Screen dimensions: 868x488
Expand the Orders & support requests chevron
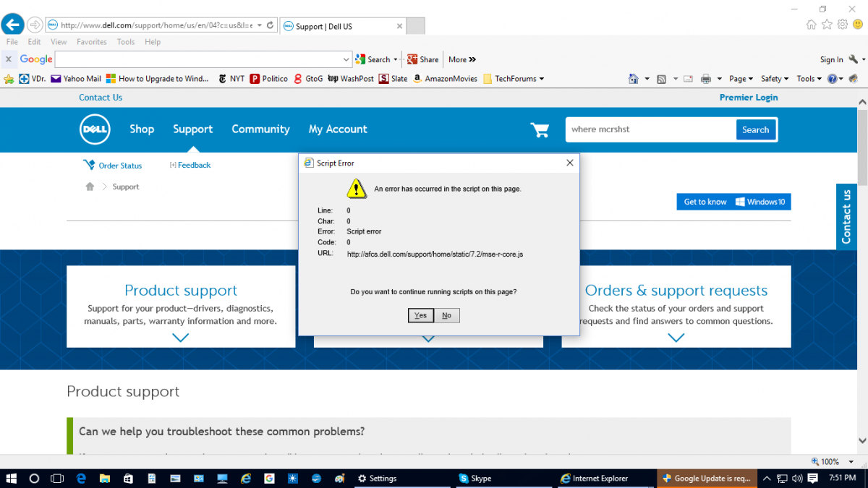(676, 337)
